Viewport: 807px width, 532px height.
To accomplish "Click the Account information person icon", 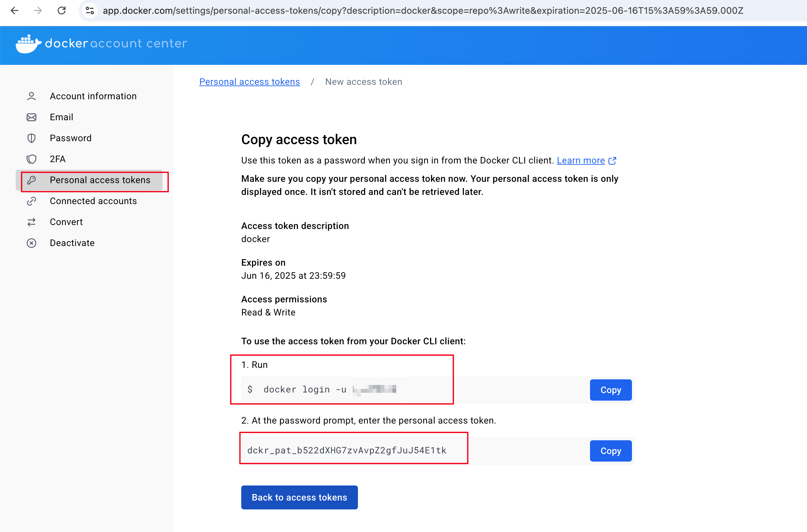I will click(x=31, y=96).
